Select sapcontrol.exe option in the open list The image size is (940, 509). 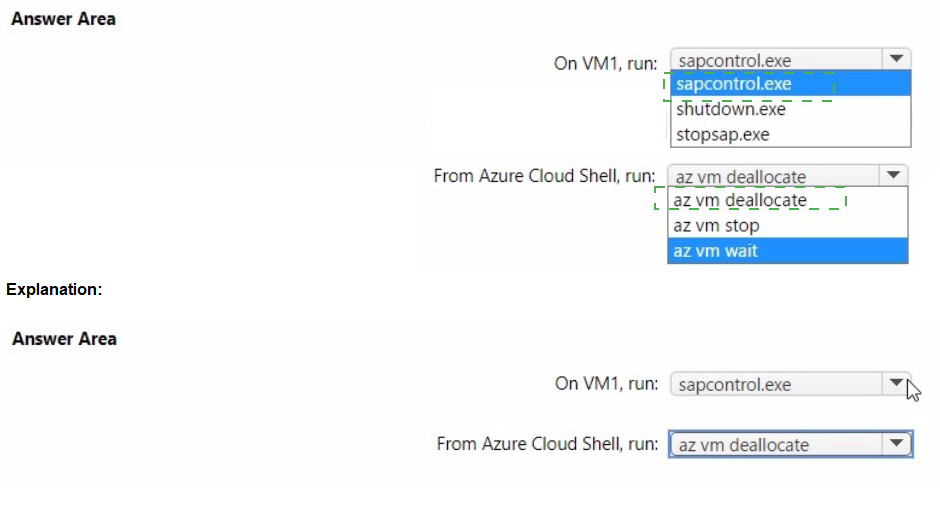coord(734,84)
